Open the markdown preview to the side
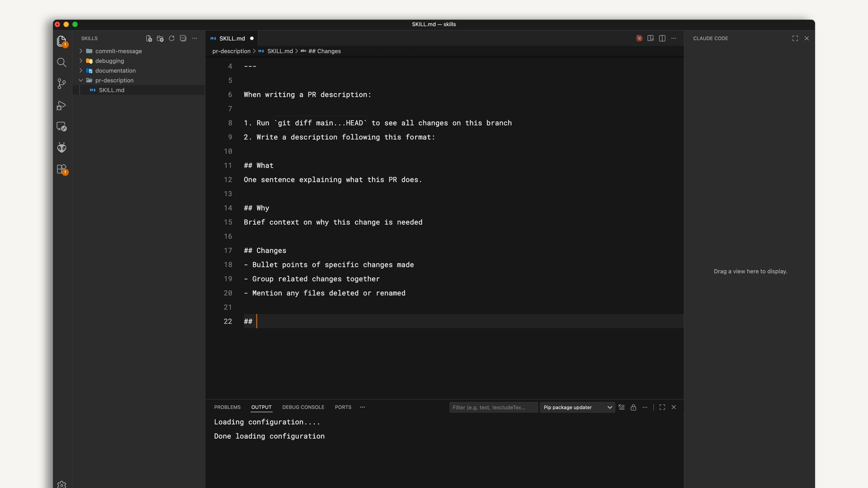The height and width of the screenshot is (488, 868). tap(651, 38)
